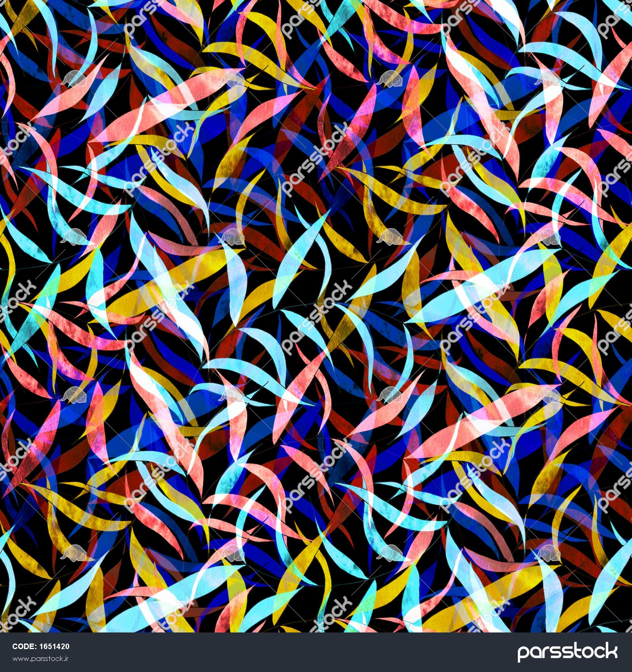Viewport: 632px width, 672px height.
Task: Click the diagonal parsstock watermark text near center
Action: 316,316
